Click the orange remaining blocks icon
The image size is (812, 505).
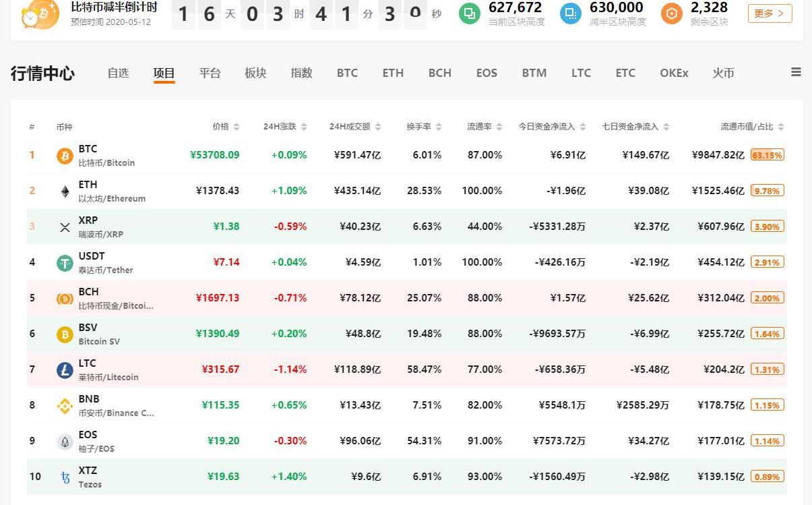tap(672, 13)
